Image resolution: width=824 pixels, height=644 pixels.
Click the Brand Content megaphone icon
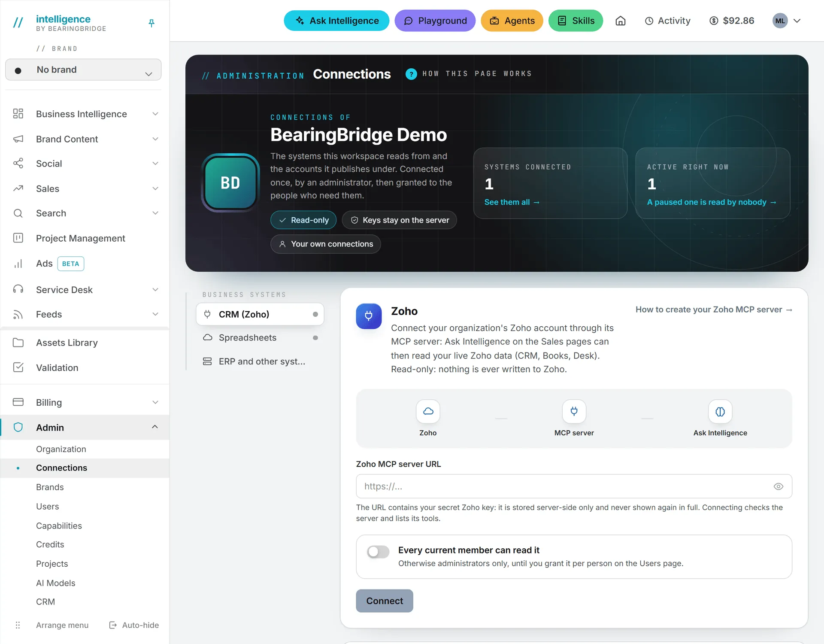tap(18, 139)
